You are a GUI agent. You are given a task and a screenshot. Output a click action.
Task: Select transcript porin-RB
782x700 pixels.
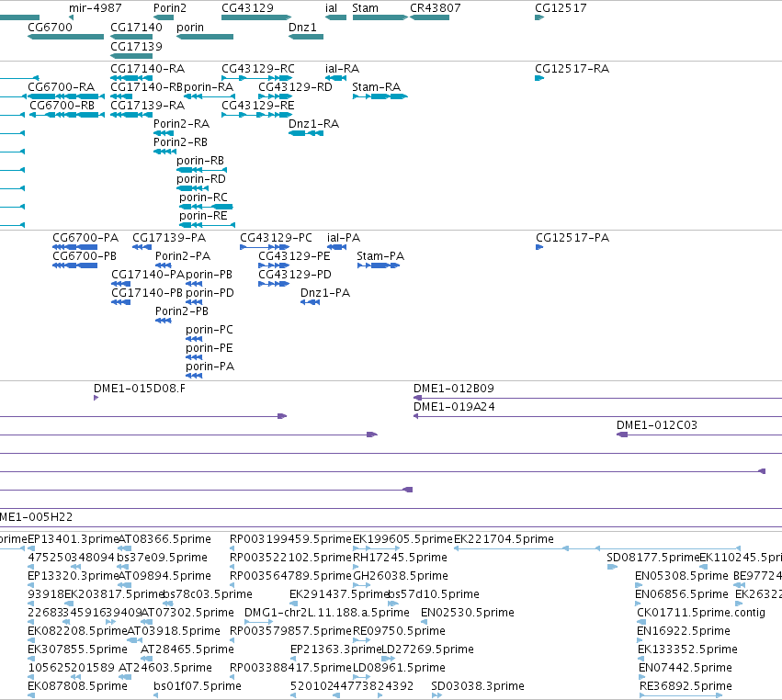200,161
